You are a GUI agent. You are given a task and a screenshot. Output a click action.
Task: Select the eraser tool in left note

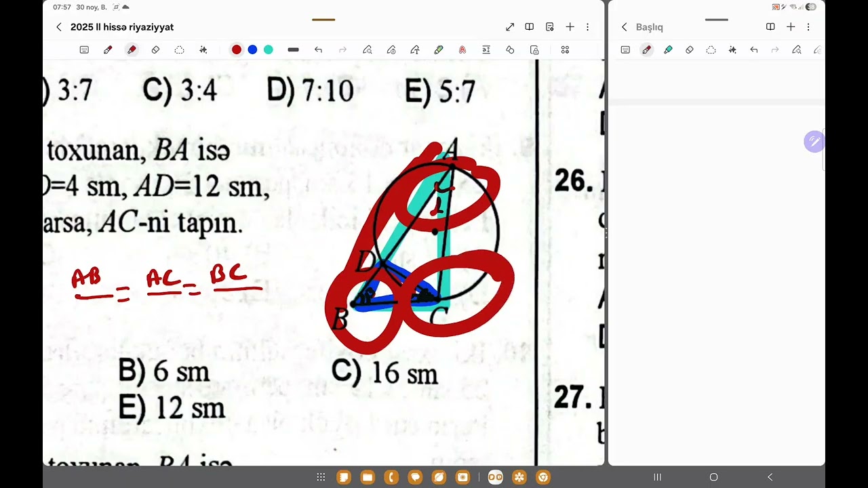click(155, 49)
